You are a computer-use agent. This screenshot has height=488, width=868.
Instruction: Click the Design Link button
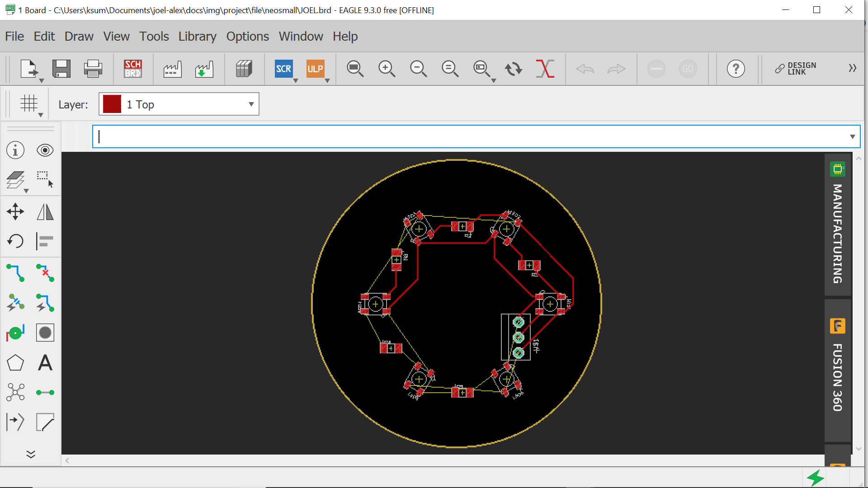pos(796,69)
